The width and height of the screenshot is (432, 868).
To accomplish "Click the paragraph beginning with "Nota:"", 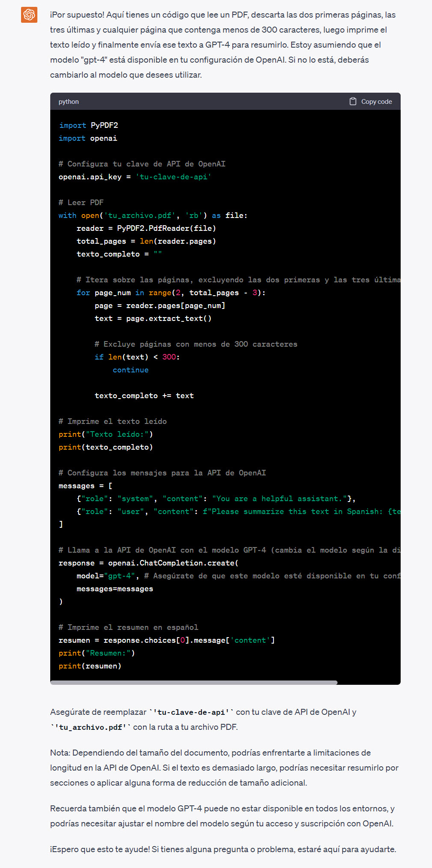I will click(224, 768).
